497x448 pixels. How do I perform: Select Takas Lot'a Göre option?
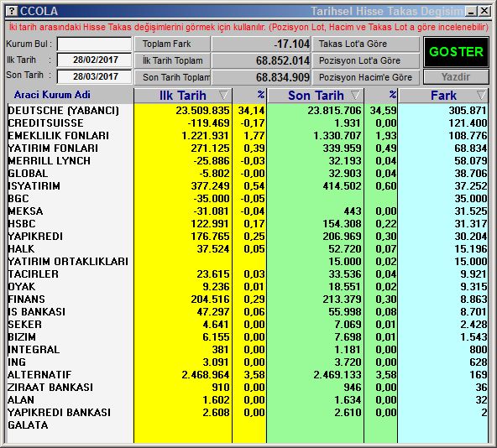[366, 44]
